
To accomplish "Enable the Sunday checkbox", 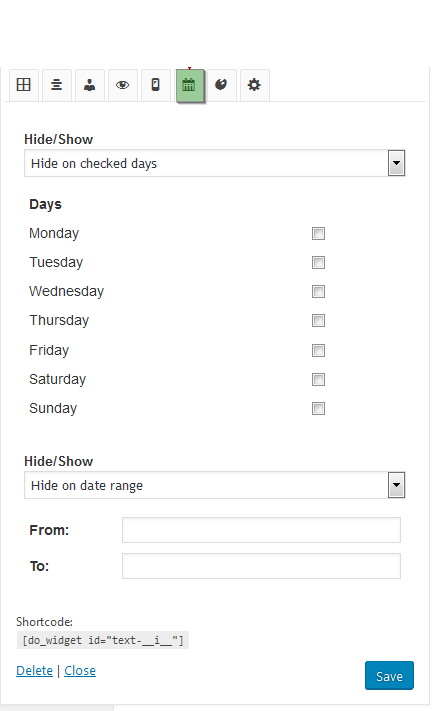I will point(318,409).
